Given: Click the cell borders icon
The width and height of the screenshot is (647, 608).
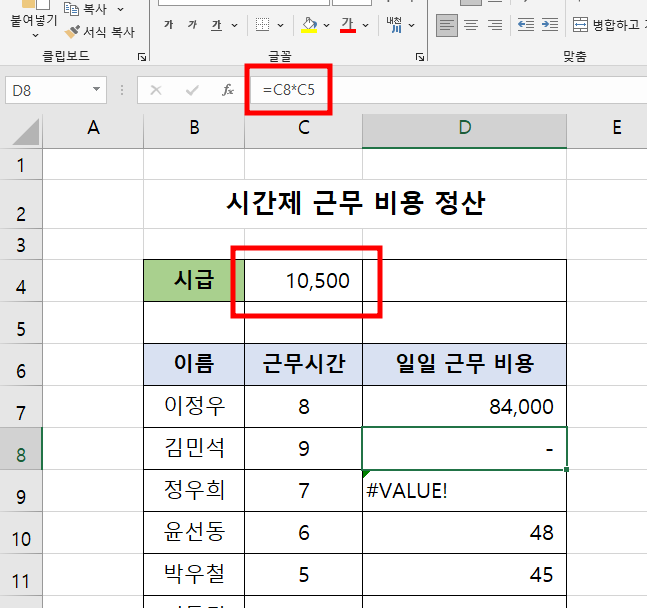Looking at the screenshot, I should point(262,25).
